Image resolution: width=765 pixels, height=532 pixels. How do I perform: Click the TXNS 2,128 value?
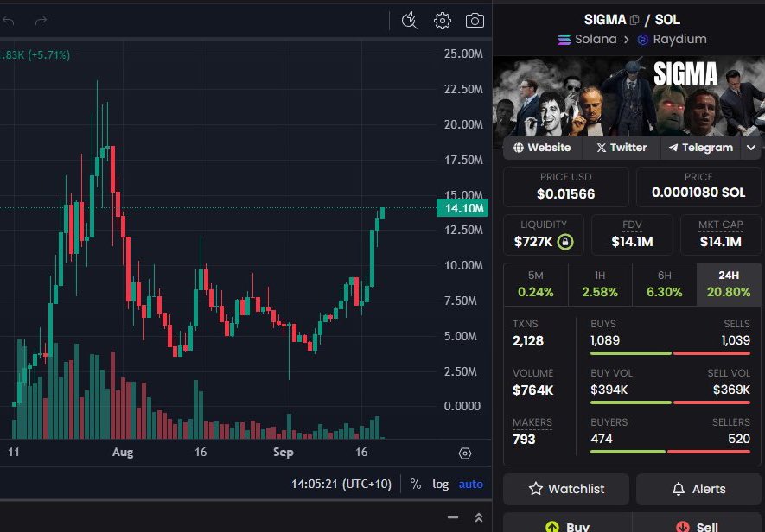click(528, 341)
